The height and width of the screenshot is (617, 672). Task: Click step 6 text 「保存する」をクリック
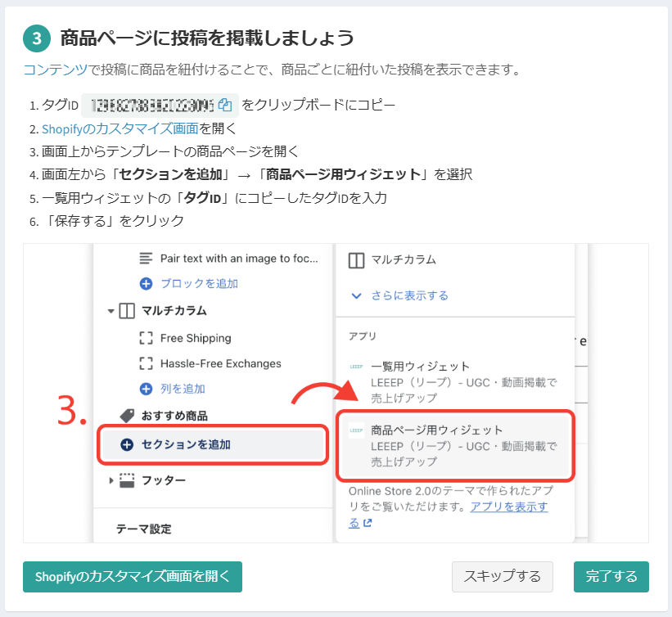click(113, 221)
